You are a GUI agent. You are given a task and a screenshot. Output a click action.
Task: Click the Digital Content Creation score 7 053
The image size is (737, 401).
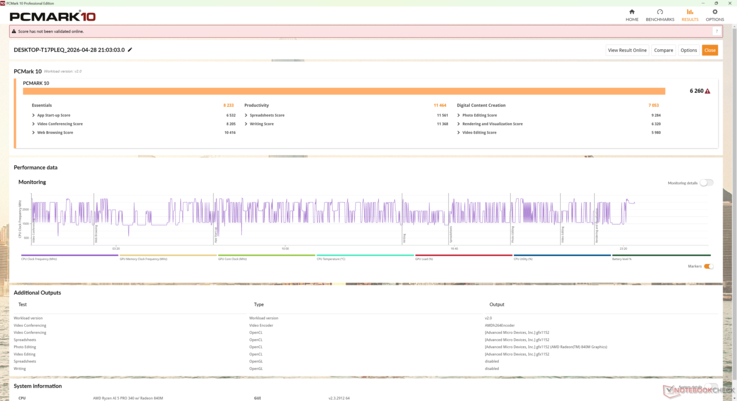[x=653, y=105]
